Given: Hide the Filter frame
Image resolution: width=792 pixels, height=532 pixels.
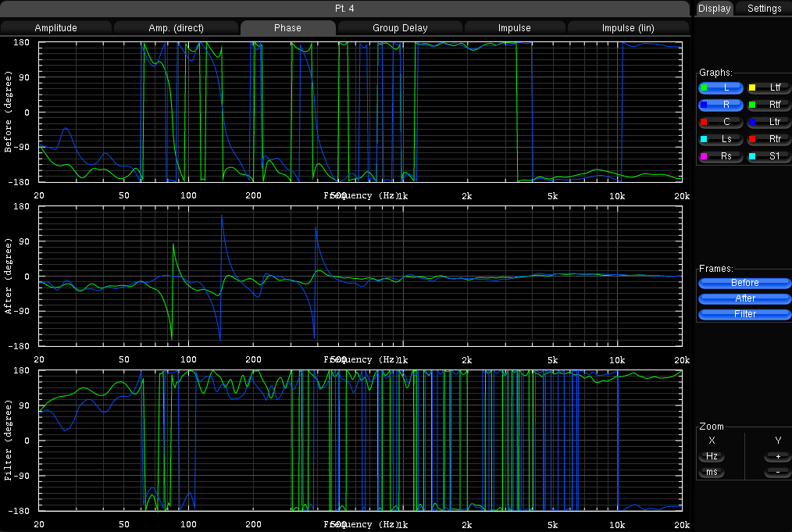Looking at the screenshot, I should (x=744, y=314).
